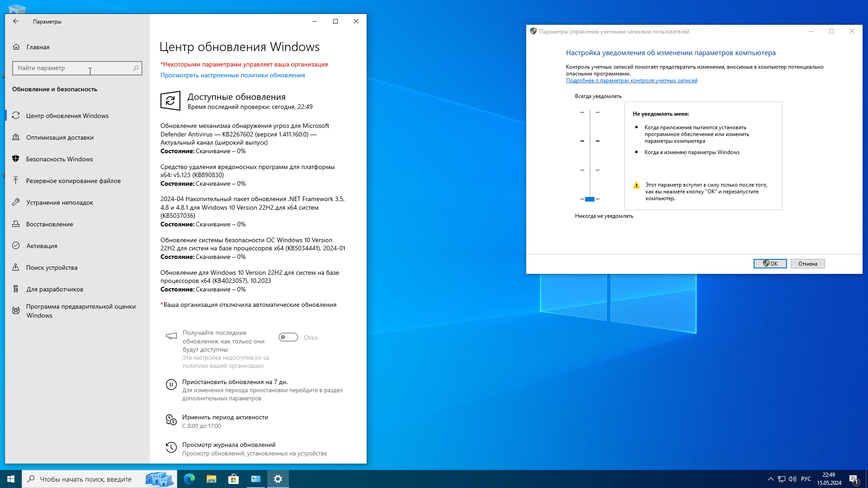Click the UAC shield icon in dialog title
The image size is (868, 488).
(533, 31)
